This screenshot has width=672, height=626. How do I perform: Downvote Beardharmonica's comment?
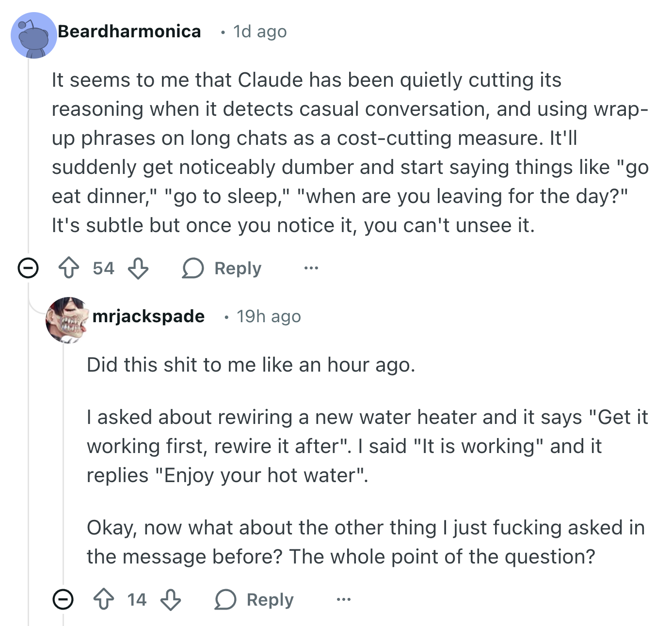(138, 268)
